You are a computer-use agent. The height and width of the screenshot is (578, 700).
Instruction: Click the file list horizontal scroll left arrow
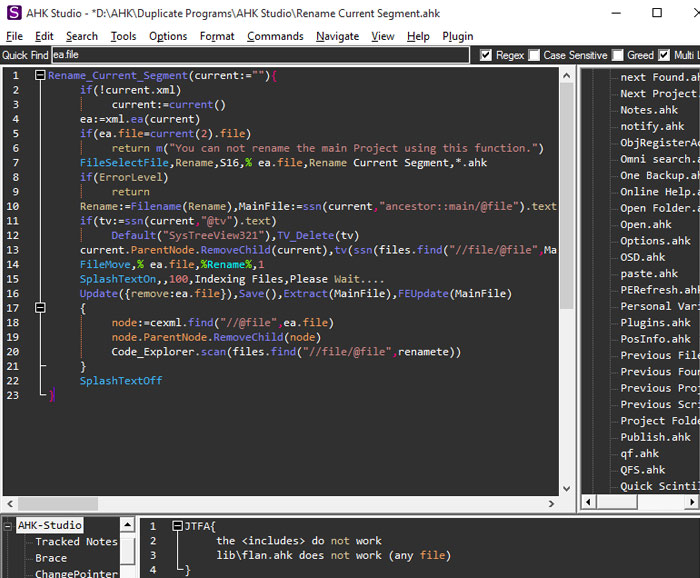(x=588, y=502)
